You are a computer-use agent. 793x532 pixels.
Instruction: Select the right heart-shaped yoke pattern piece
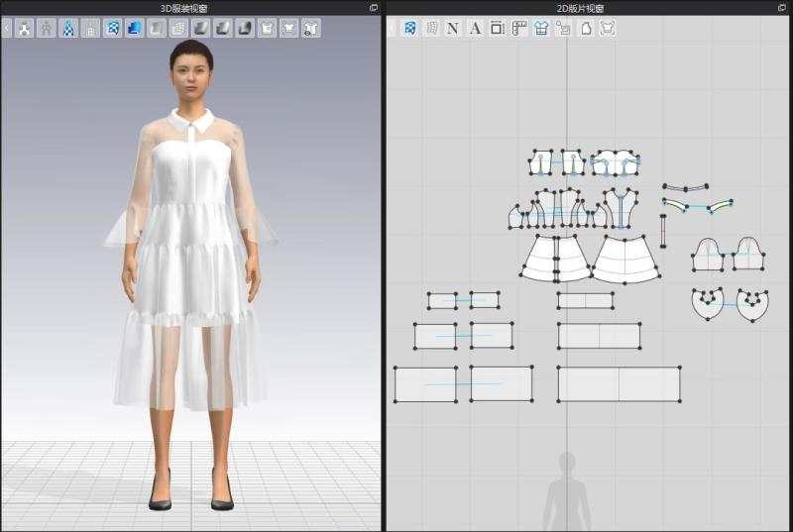pos(752,305)
